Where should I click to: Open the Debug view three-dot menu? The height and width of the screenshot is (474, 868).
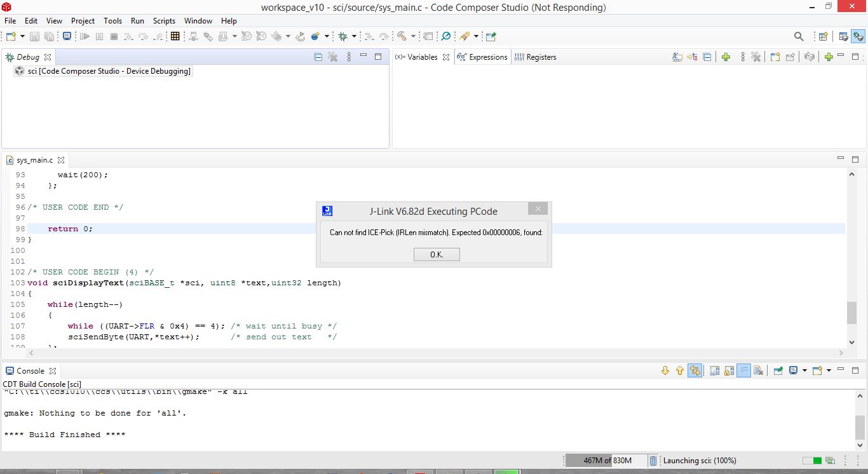point(349,57)
